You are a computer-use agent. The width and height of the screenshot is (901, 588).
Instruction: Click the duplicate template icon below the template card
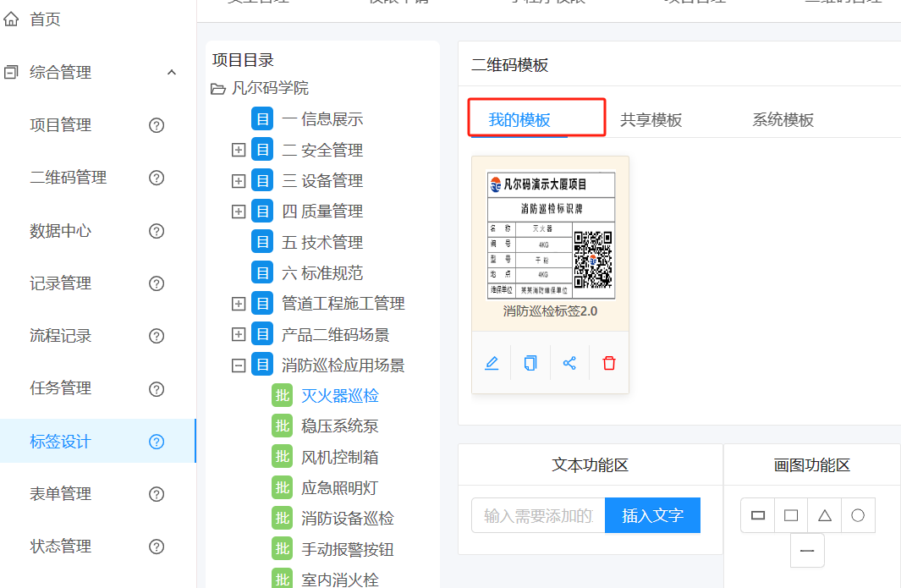[530, 362]
